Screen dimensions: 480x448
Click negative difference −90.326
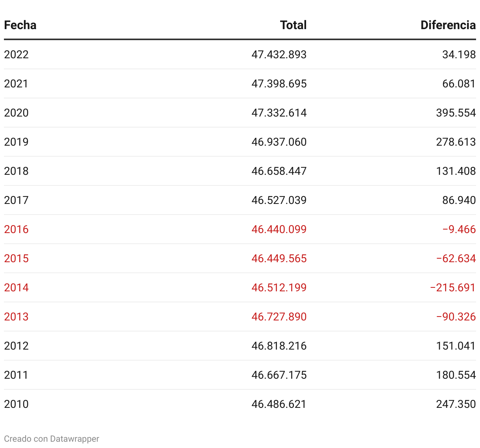(456, 317)
